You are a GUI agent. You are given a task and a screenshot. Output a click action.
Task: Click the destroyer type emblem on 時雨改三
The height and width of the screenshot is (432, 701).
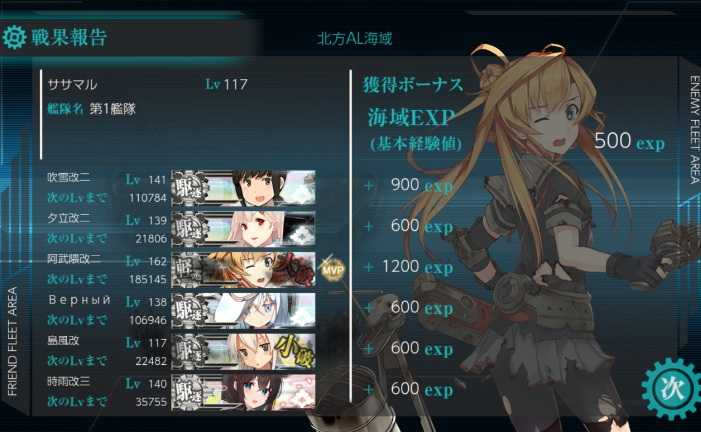190,392
